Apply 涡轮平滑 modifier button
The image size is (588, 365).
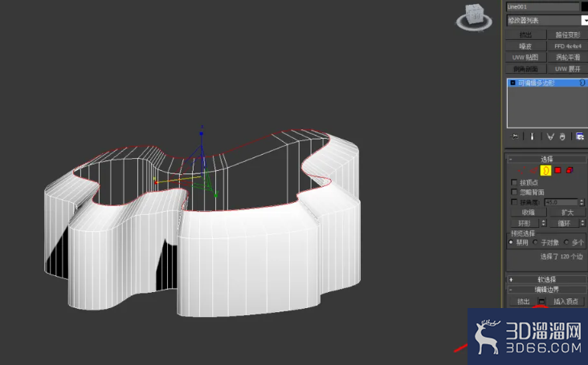568,57
